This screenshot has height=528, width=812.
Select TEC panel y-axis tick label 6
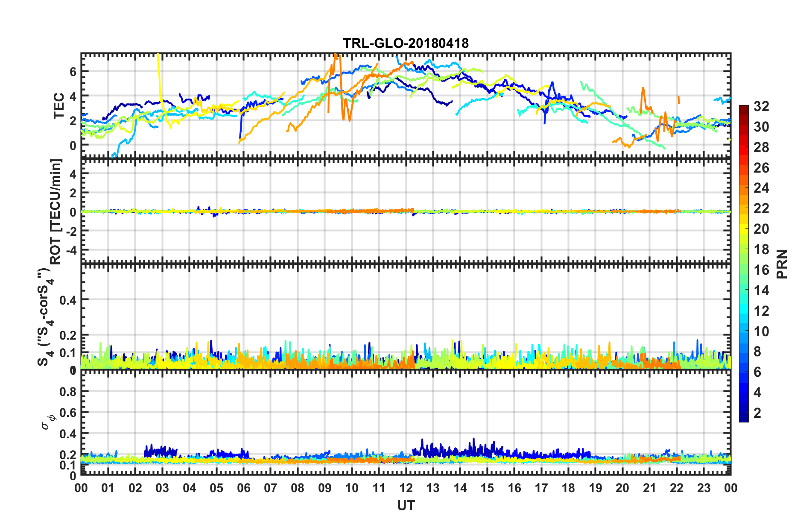[x=73, y=72]
